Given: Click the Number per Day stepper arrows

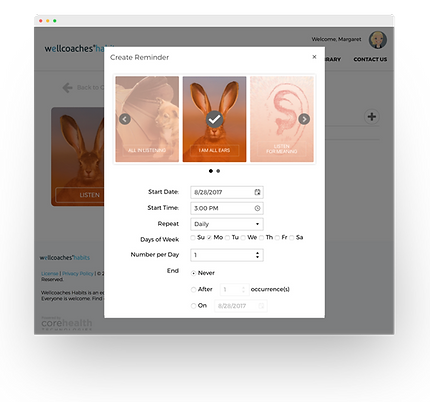Looking at the screenshot, I should click(x=257, y=255).
